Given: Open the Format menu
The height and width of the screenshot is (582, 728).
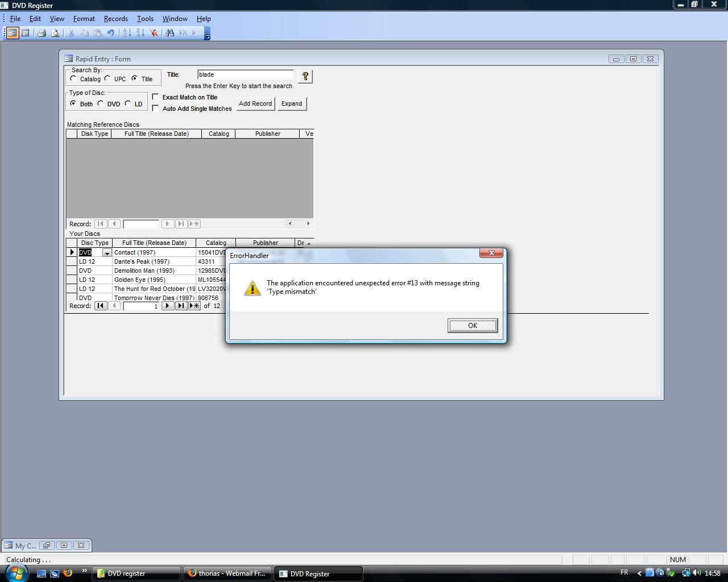Looking at the screenshot, I should 84,19.
